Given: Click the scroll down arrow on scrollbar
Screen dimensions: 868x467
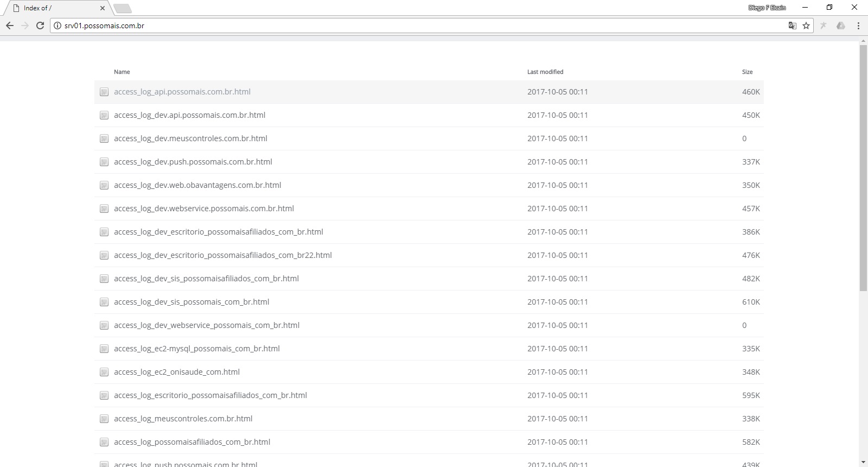Looking at the screenshot, I should click(x=863, y=462).
